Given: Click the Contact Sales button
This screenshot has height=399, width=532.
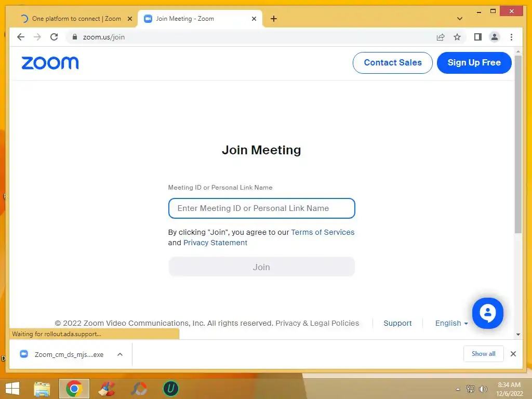Looking at the screenshot, I should tap(393, 63).
